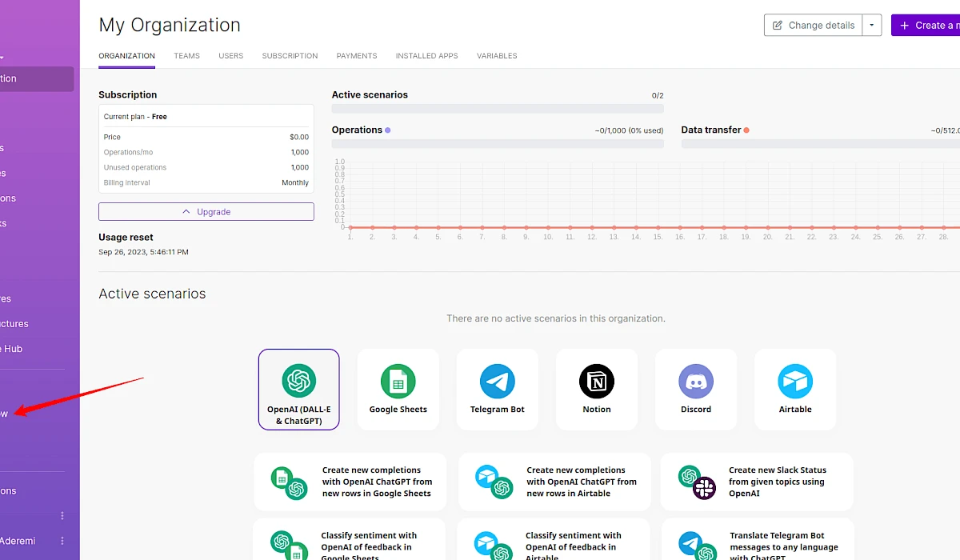Click the 'Current plan - Free' text
The width and height of the screenshot is (960, 560).
135,117
